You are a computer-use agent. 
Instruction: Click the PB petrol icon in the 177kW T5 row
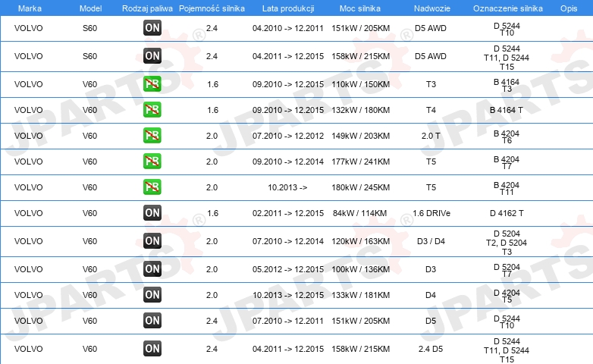[152, 161]
